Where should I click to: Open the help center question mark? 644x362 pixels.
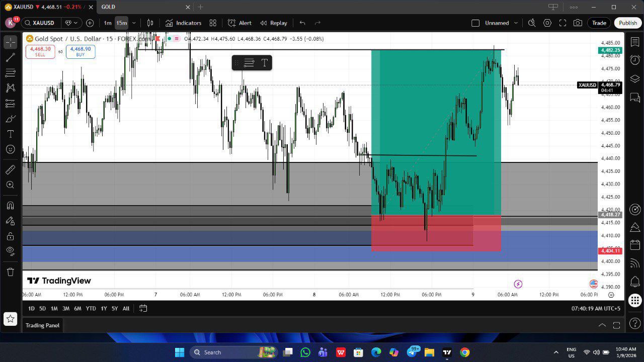click(635, 324)
